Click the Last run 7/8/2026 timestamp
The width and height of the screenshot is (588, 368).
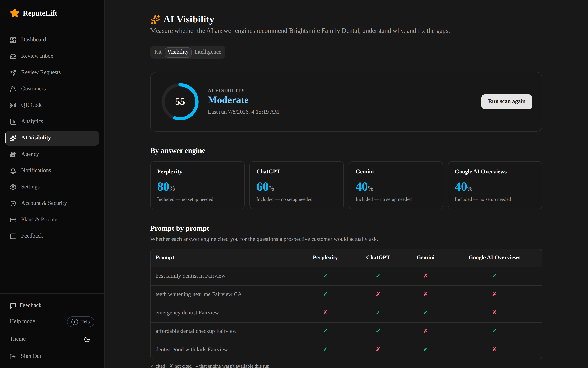click(x=243, y=112)
